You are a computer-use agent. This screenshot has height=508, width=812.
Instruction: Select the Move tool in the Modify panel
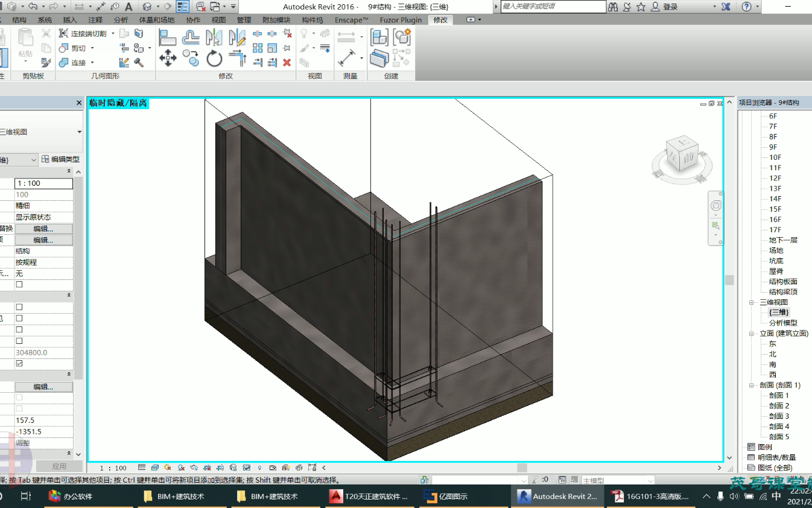[168, 59]
